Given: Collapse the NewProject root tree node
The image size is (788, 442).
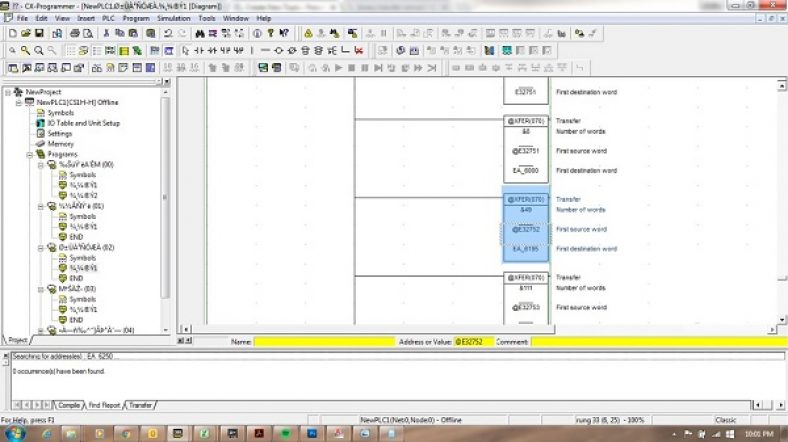Looking at the screenshot, I should (8, 92).
